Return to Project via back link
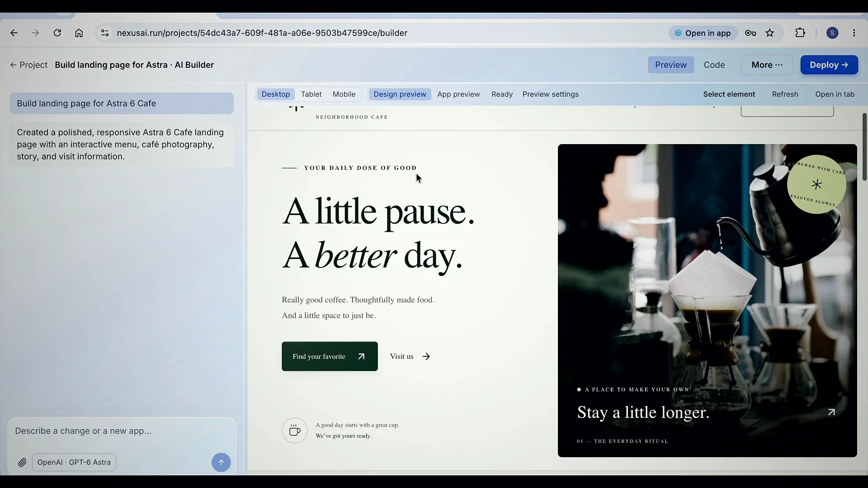The height and width of the screenshot is (488, 868). click(28, 65)
